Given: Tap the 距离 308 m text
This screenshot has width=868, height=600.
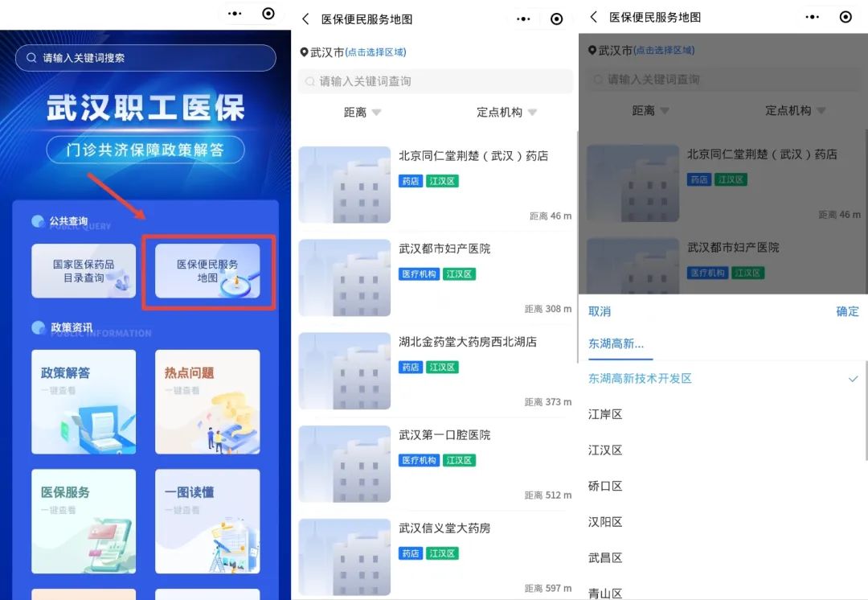Looking at the screenshot, I should (548, 309).
